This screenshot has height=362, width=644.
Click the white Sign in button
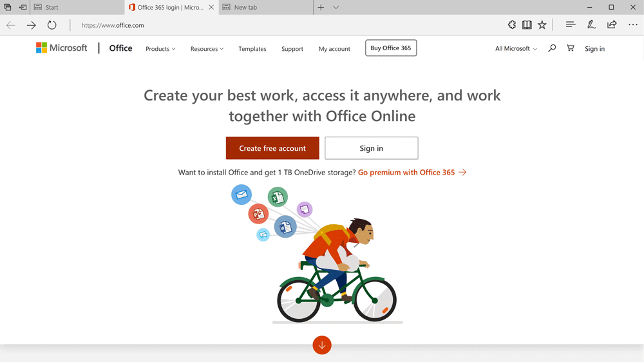coord(372,148)
